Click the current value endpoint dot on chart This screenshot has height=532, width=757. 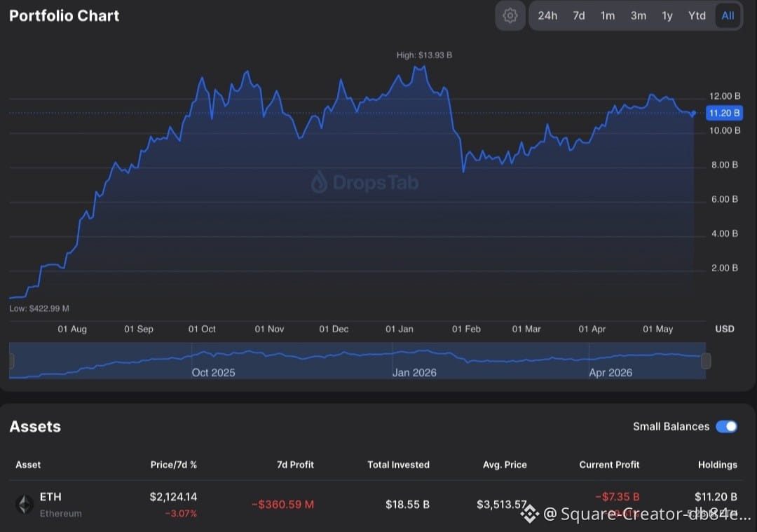point(693,114)
